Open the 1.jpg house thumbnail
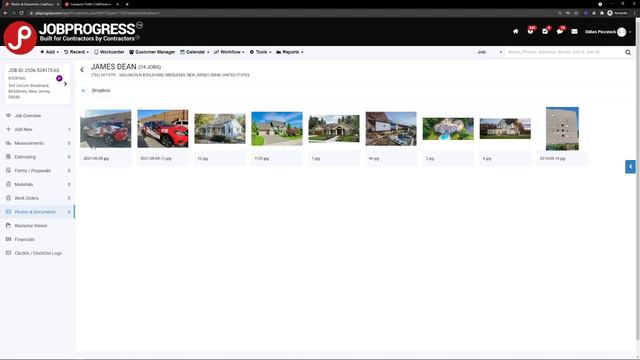Viewport: 640px width, 360px height. [334, 129]
